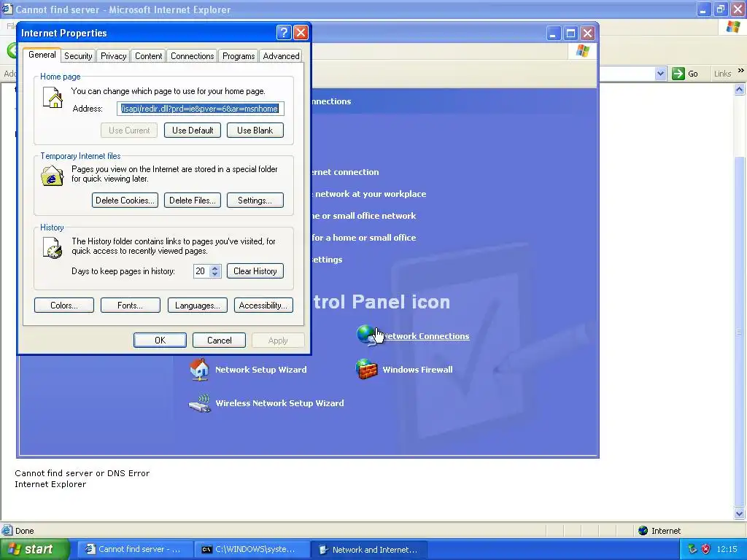Click the home page house icon

pyautogui.click(x=53, y=98)
